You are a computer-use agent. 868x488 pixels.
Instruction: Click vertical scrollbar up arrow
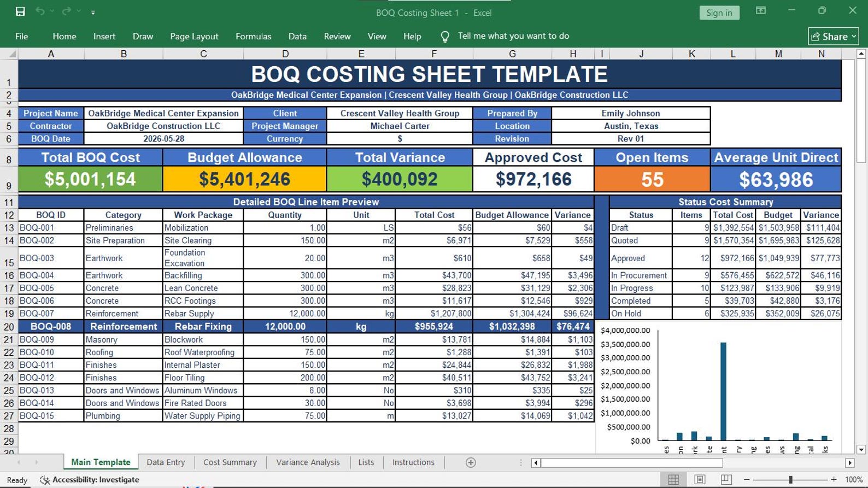click(861, 54)
